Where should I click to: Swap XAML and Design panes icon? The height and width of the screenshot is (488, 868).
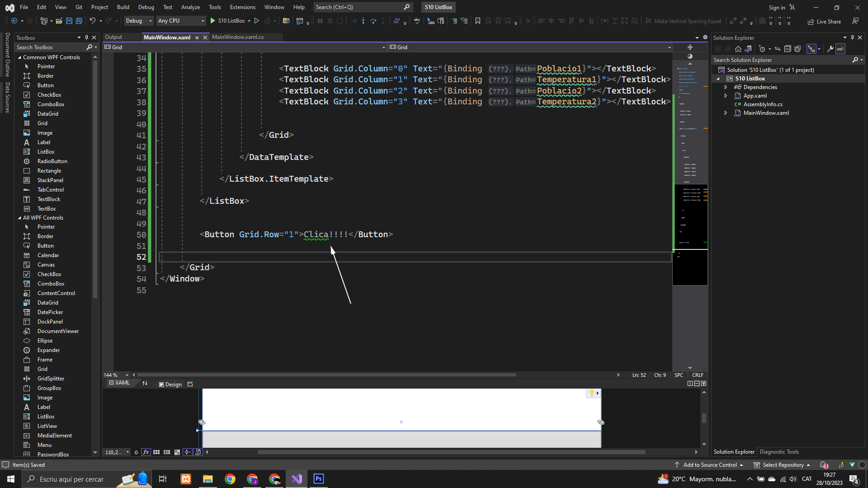point(145,383)
